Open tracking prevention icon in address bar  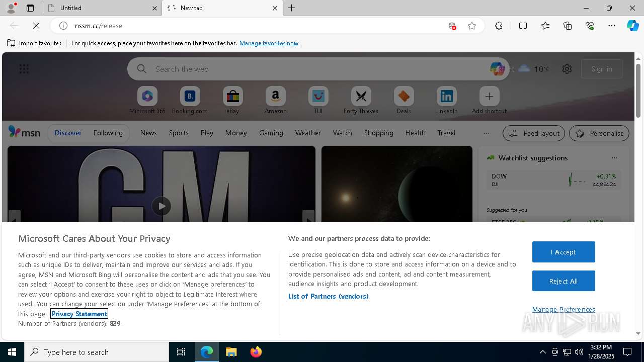(x=452, y=26)
